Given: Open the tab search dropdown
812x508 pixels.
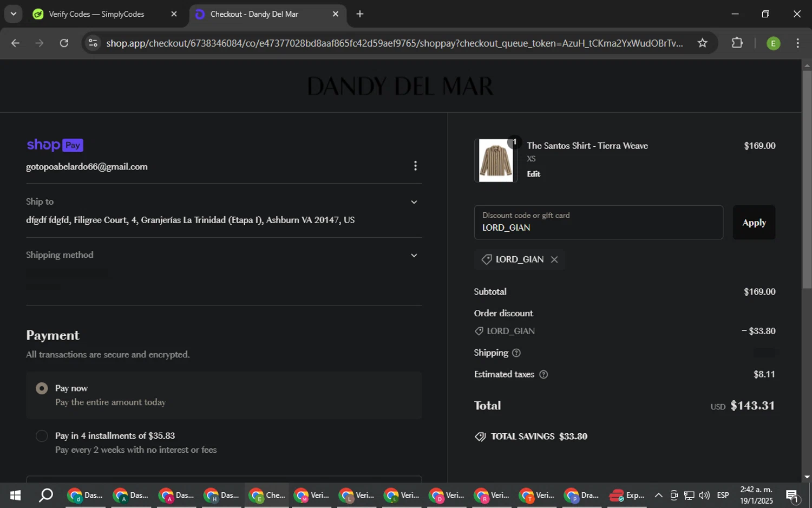Looking at the screenshot, I should 14,14.
